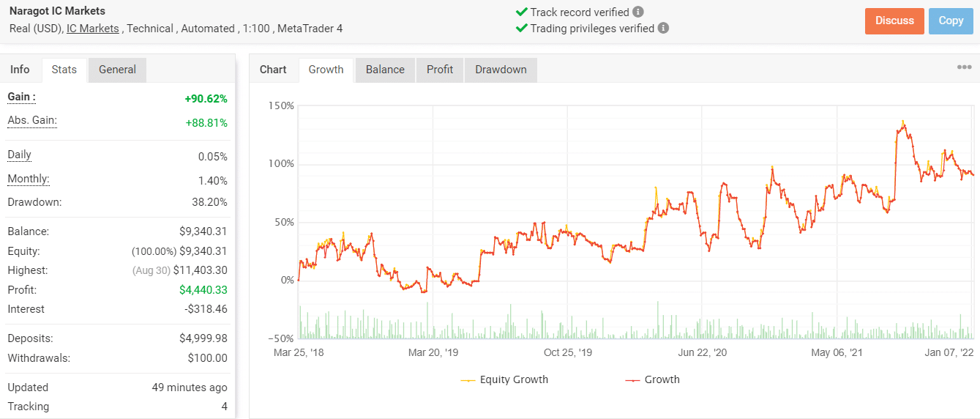Screen dimensions: 980x419
Task: Show the Balance chart tab
Action: tap(385, 70)
